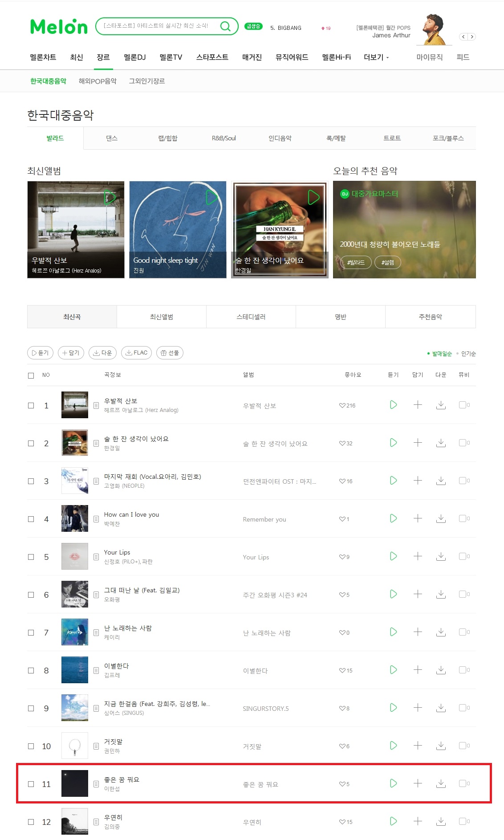Open album thumbnail for song 12 우연히

click(x=75, y=821)
